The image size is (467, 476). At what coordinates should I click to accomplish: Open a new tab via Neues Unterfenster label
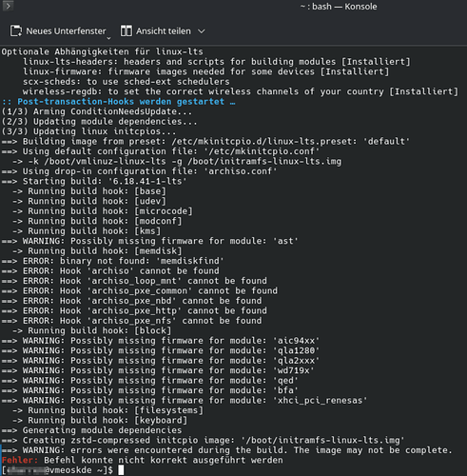click(x=66, y=31)
